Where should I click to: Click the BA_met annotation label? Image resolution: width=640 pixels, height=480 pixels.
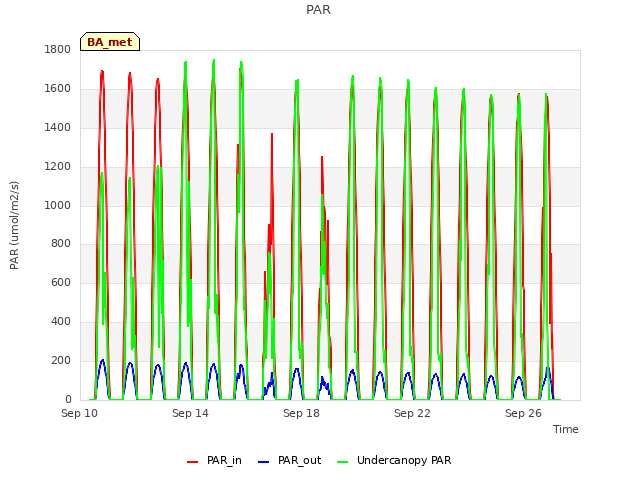click(x=110, y=42)
